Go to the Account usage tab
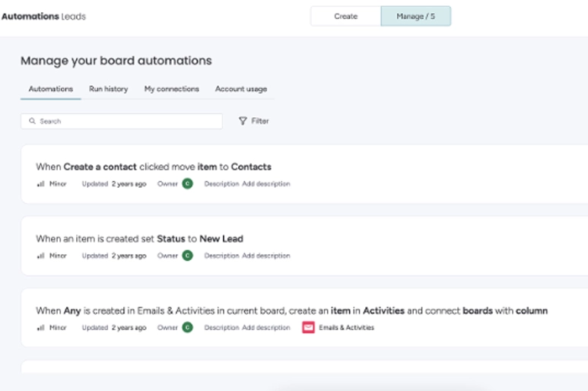The width and height of the screenshot is (588, 391). 240,89
